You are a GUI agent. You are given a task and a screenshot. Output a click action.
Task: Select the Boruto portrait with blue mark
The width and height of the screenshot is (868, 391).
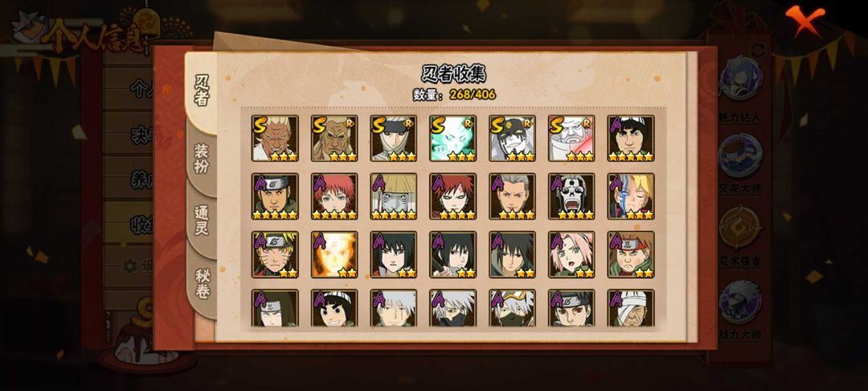(x=631, y=196)
